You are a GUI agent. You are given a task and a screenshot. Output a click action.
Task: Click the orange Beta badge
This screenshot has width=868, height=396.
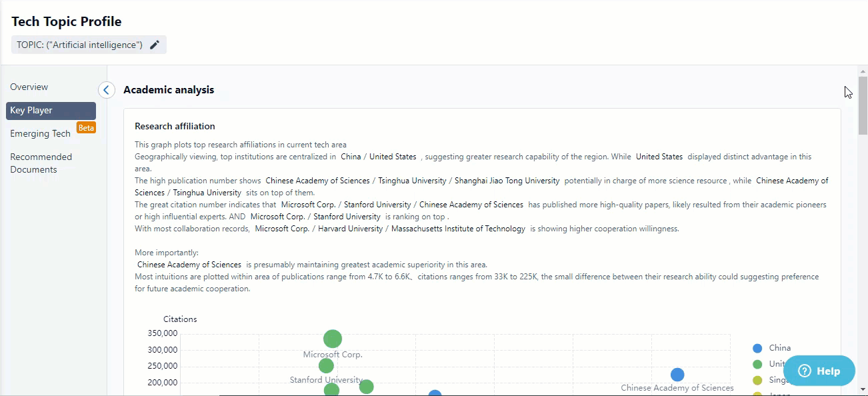[x=87, y=127]
